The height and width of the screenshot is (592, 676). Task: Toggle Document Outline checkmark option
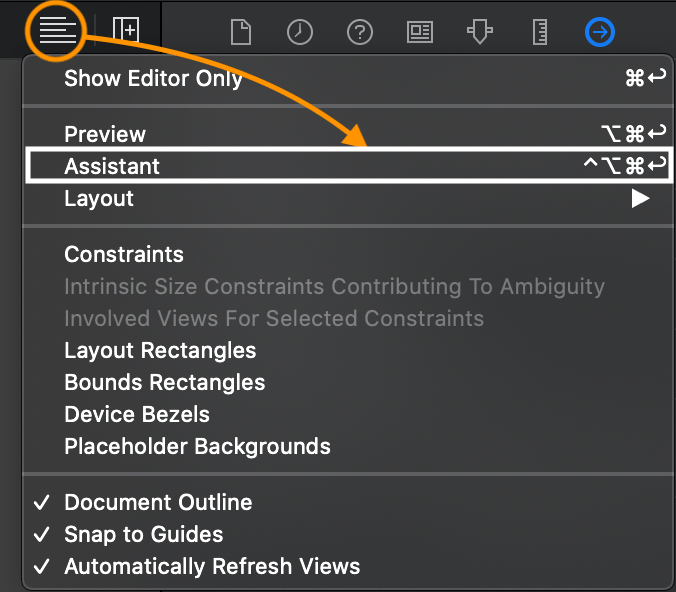pyautogui.click(x=158, y=502)
